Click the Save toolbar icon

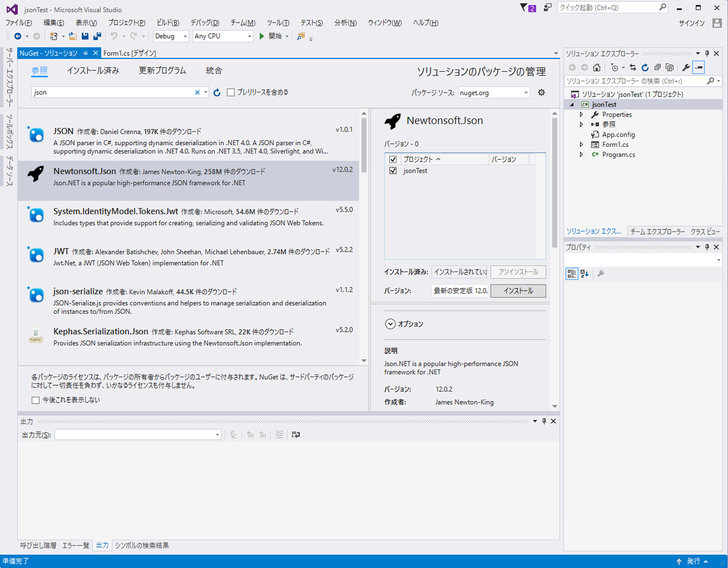pos(85,36)
